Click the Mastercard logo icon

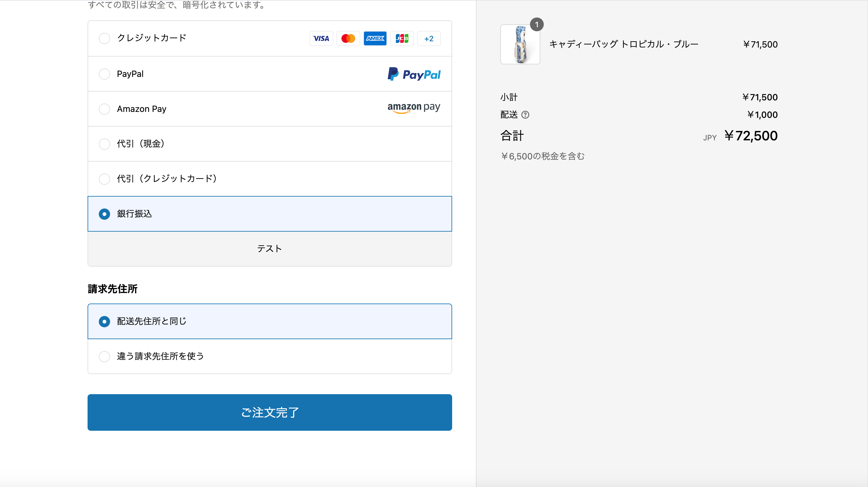348,38
